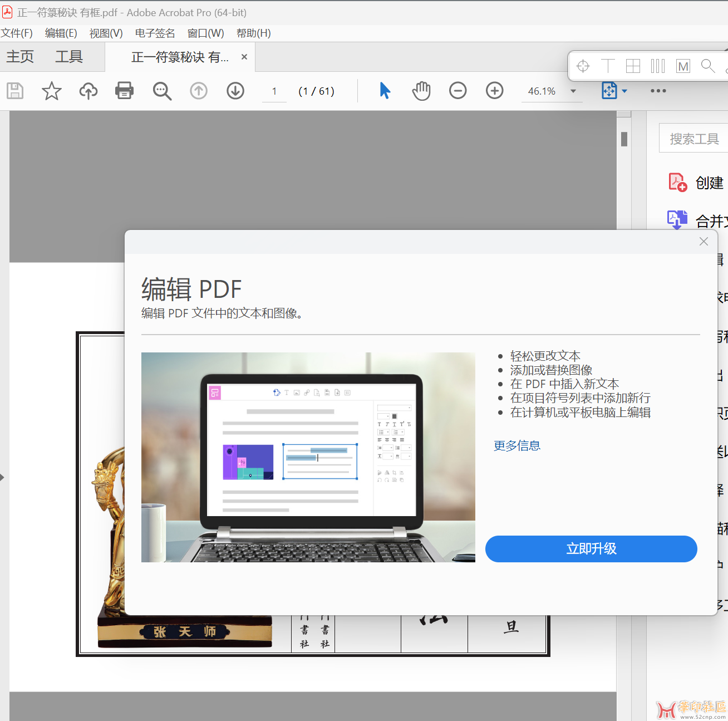Open the 编辑(E) menu
This screenshot has width=728, height=721.
click(x=61, y=33)
